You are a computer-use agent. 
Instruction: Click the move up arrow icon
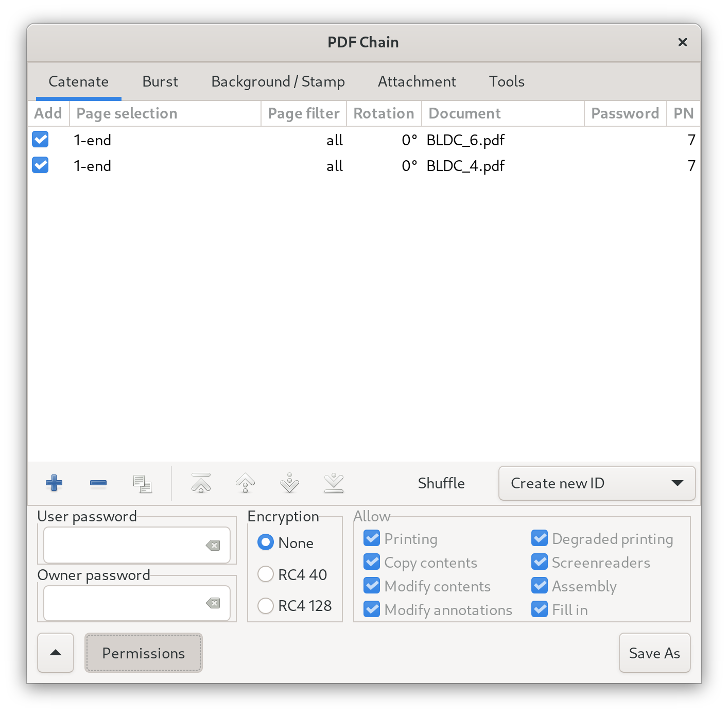click(245, 483)
